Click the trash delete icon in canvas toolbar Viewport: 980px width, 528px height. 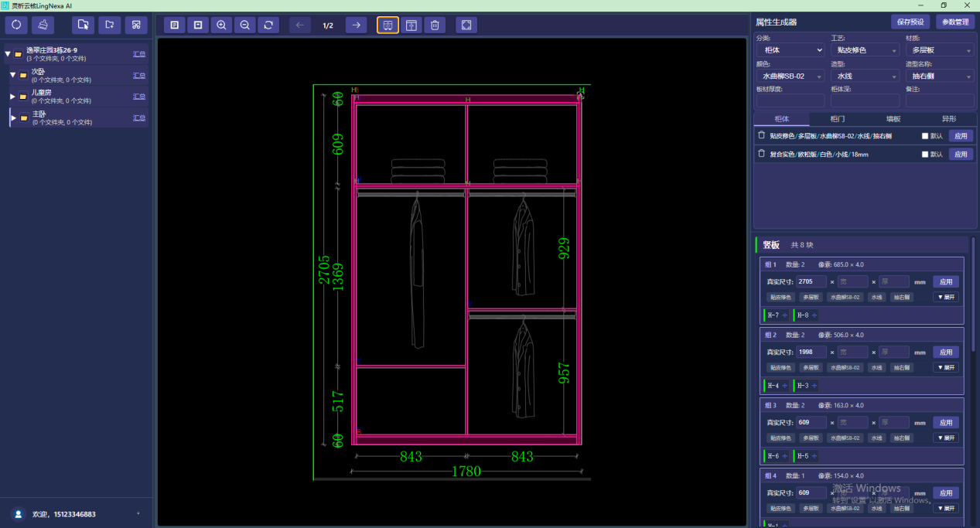coord(435,25)
